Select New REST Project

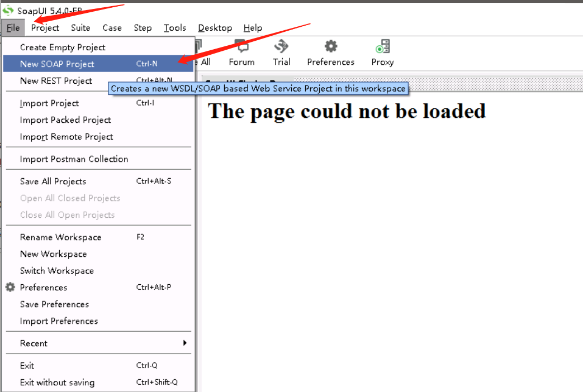point(56,80)
